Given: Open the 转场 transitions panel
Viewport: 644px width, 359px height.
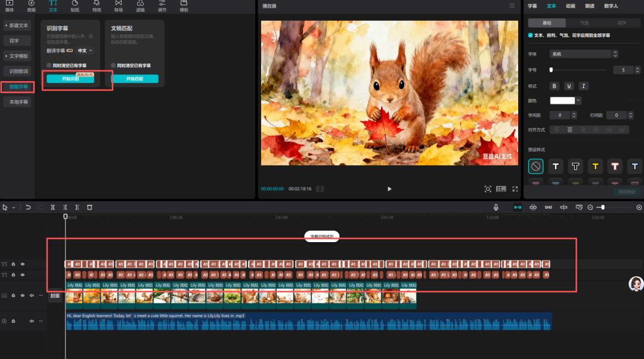Looking at the screenshot, I should pyautogui.click(x=119, y=6).
